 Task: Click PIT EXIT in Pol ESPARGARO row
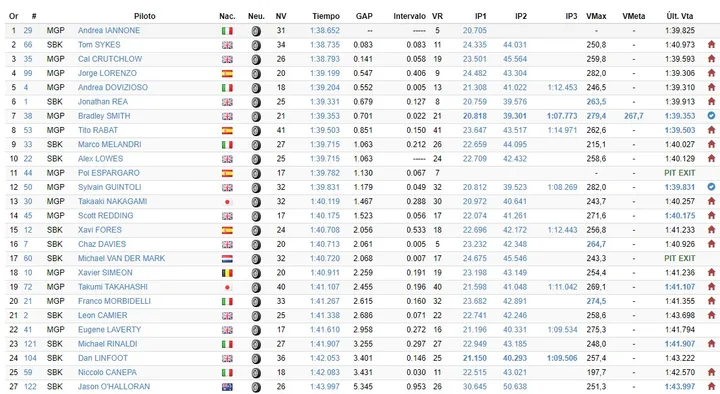pos(680,173)
